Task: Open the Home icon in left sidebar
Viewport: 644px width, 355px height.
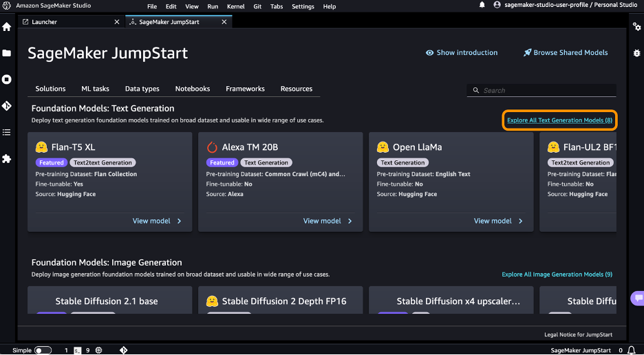Action: click(x=7, y=27)
